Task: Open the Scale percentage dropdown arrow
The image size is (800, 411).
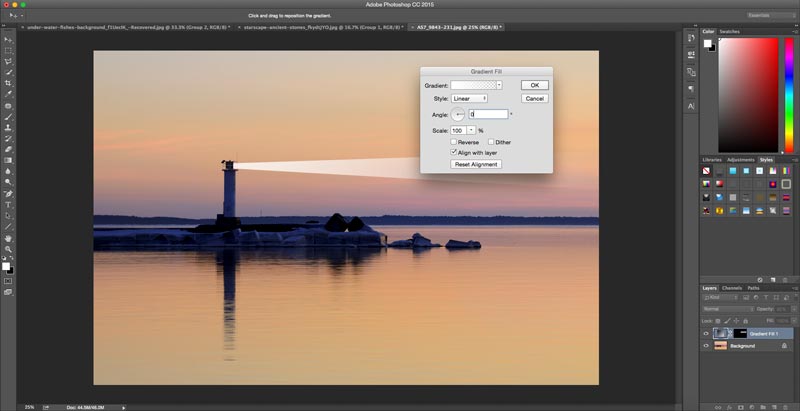Action: [x=471, y=131]
